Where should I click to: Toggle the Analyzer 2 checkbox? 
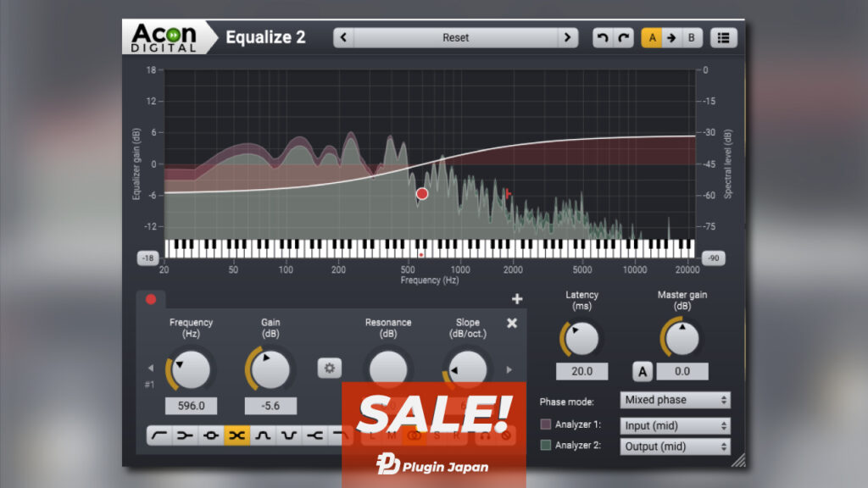click(x=546, y=446)
